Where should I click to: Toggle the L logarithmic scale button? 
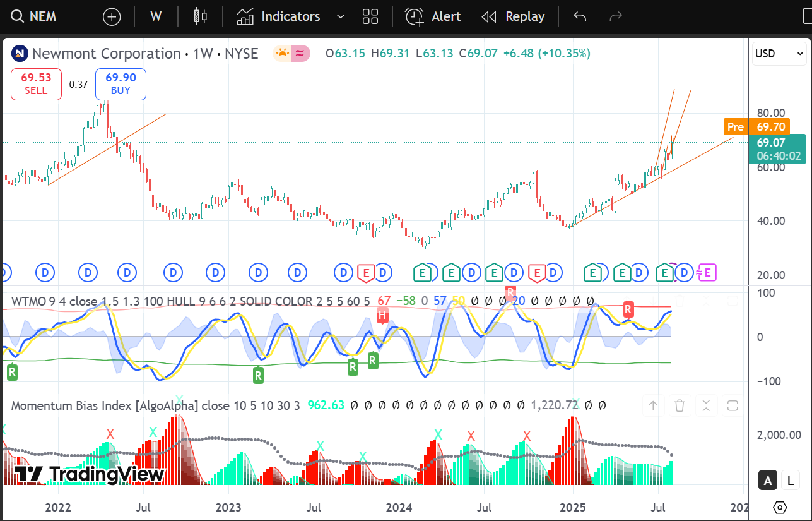790,481
